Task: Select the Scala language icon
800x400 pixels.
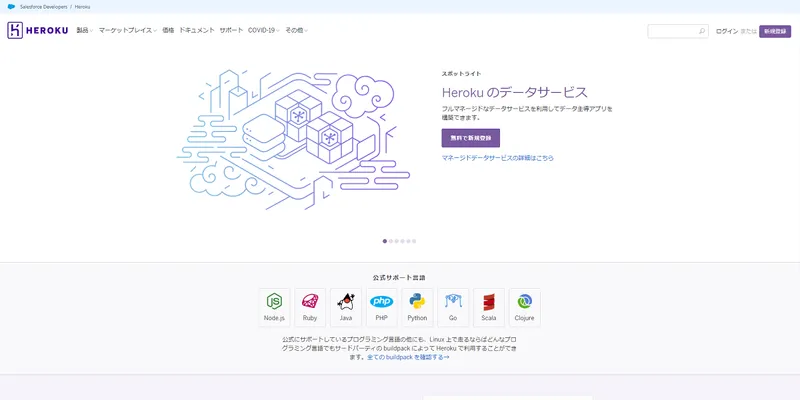Action: [489, 307]
